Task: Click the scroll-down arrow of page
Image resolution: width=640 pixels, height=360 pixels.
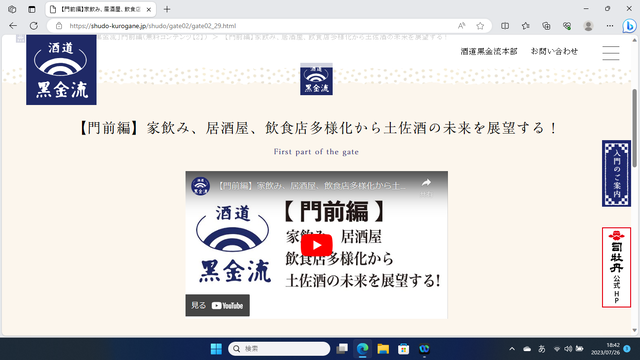Action: coord(634,330)
